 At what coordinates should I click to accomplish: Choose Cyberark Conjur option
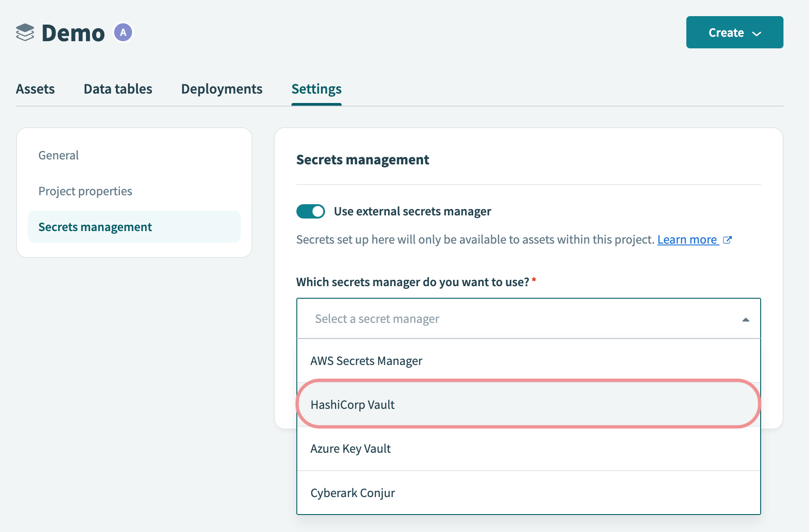[528, 493]
